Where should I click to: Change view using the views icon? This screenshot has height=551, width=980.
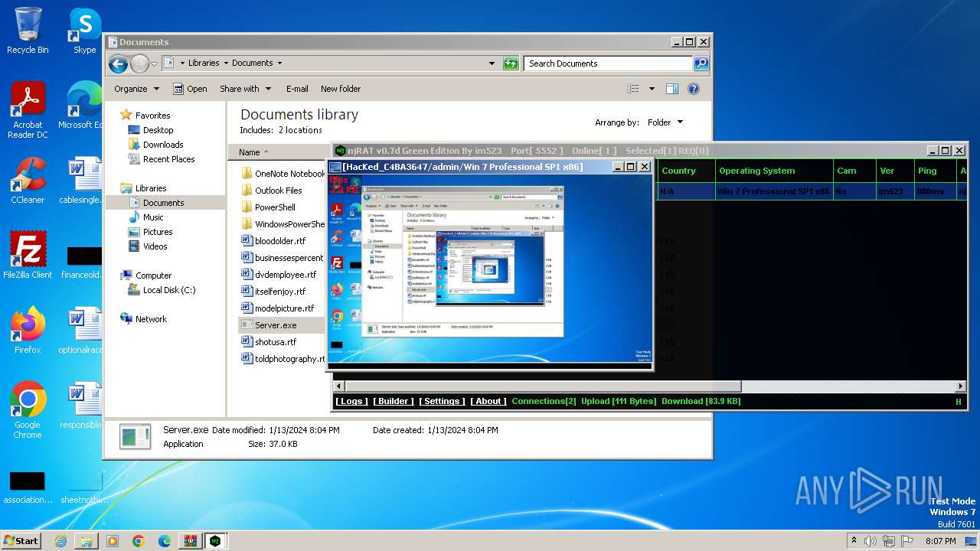tap(633, 89)
